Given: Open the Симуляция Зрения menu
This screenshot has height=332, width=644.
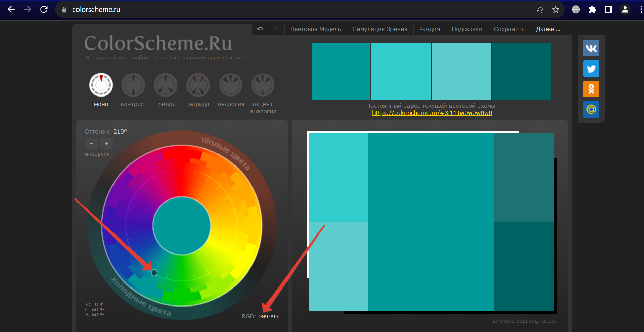Looking at the screenshot, I should tap(380, 29).
